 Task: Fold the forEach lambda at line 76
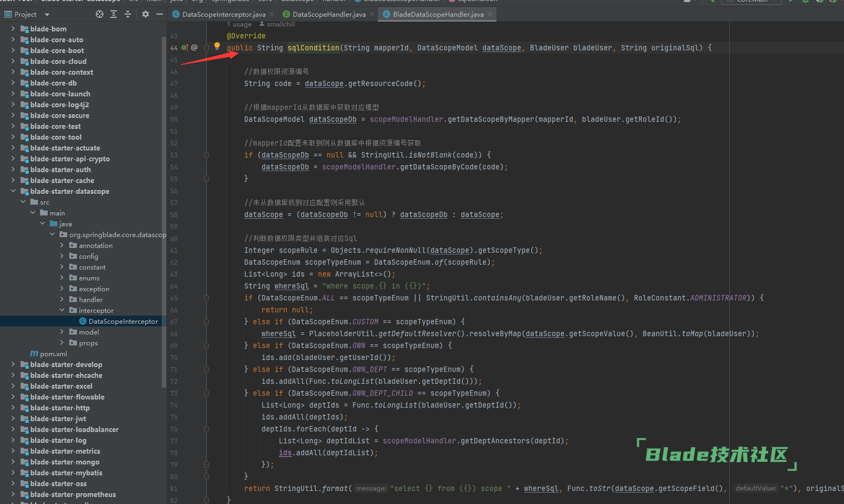206,429
